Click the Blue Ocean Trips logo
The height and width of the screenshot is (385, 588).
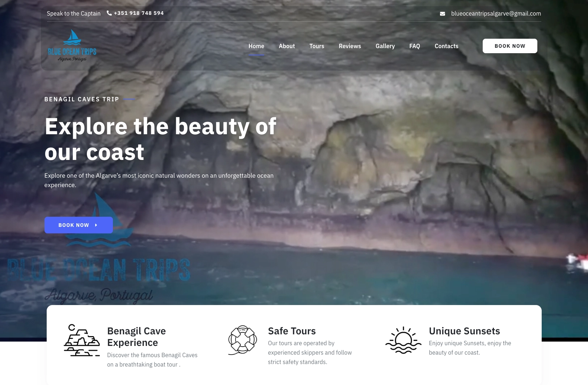(72, 46)
